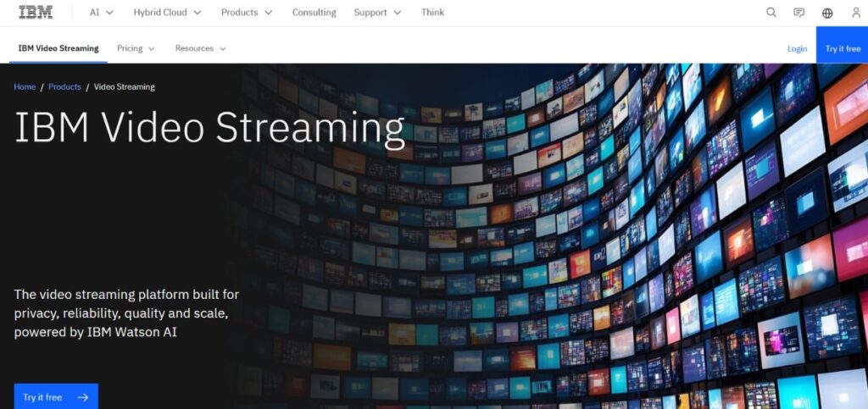Go to Home breadcrumb link

click(25, 86)
